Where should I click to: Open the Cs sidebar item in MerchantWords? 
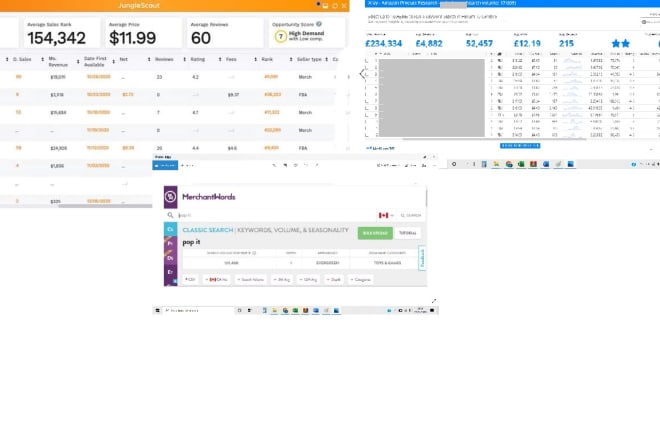click(x=170, y=229)
